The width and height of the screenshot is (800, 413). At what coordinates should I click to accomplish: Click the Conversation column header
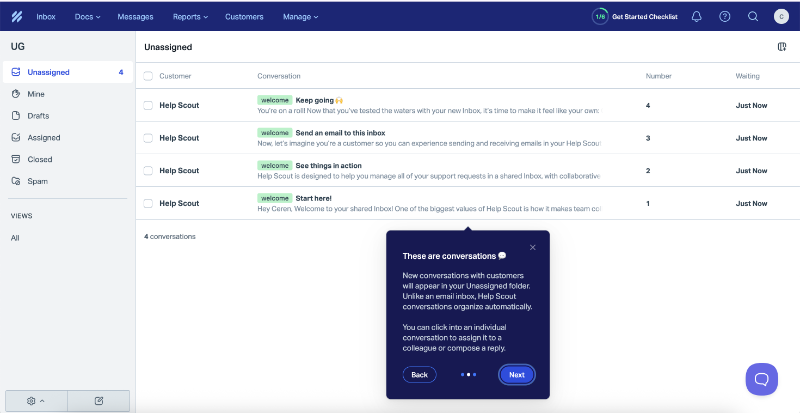click(279, 76)
